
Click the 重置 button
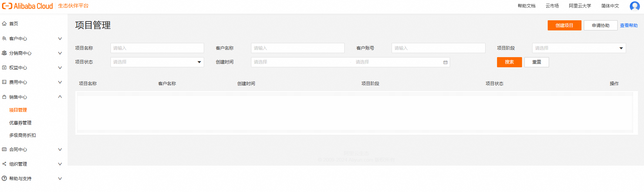pos(537,62)
